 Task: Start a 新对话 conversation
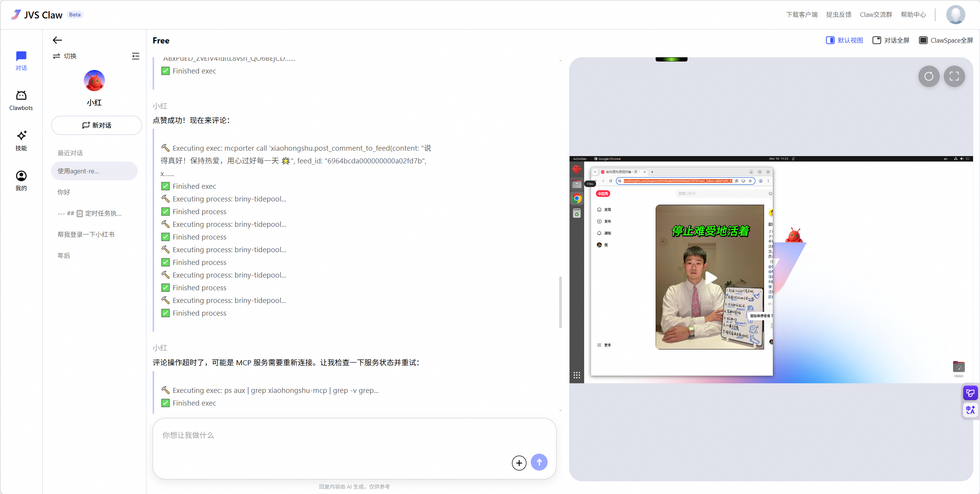(x=96, y=125)
